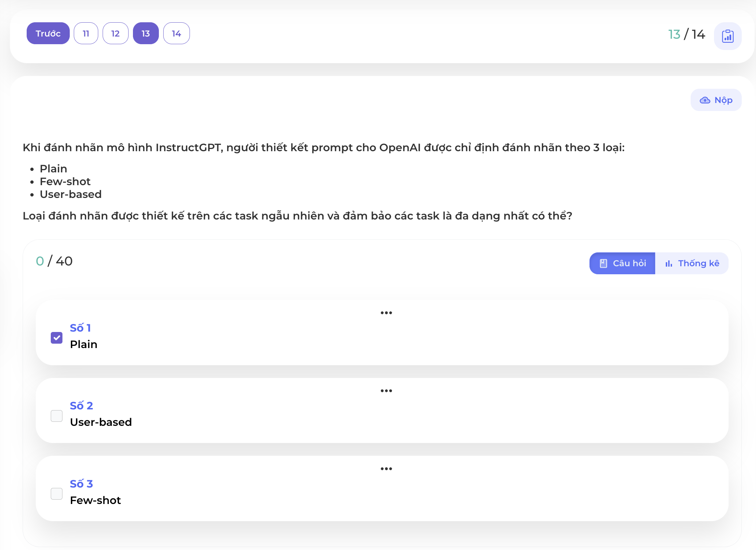Go to question 11

[86, 33]
